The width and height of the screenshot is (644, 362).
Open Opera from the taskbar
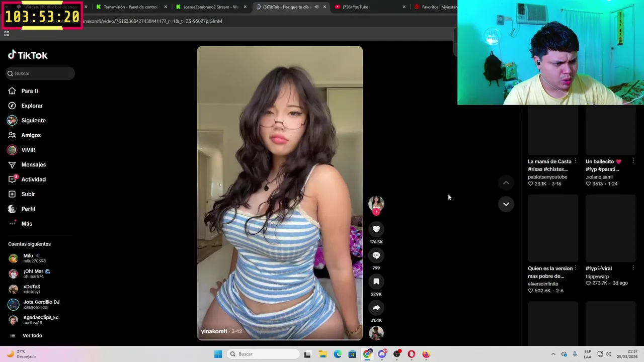pyautogui.click(x=412, y=354)
